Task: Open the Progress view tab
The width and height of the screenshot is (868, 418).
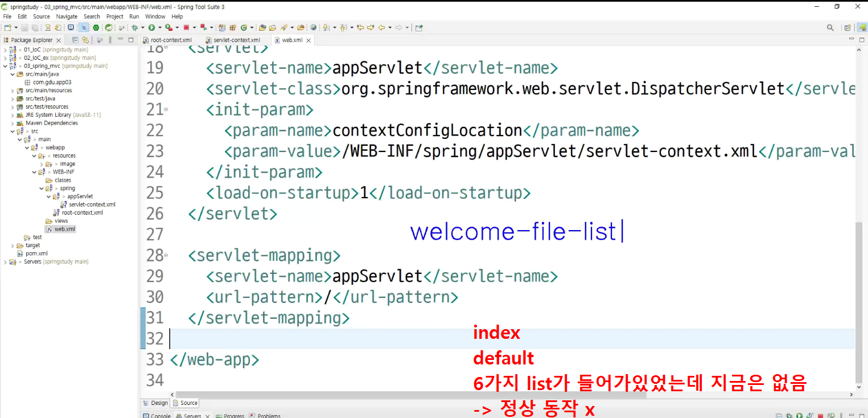Action: coord(230,416)
